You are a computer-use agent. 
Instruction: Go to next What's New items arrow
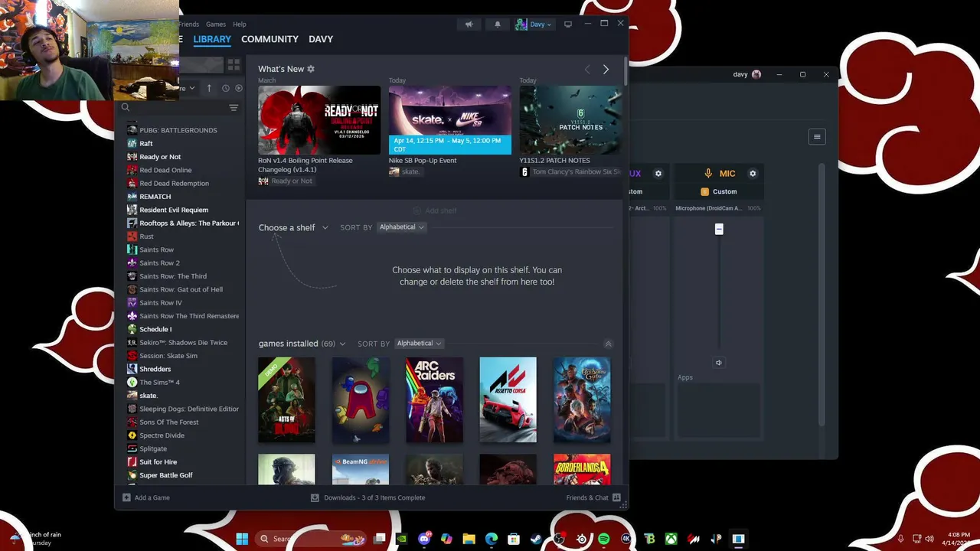pyautogui.click(x=606, y=70)
